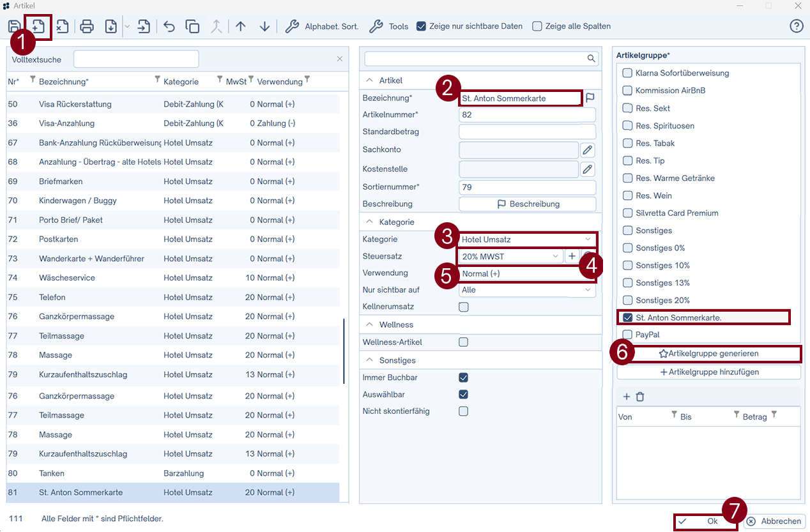810x532 pixels.
Task: Open help via question mark icon
Action: point(796,26)
